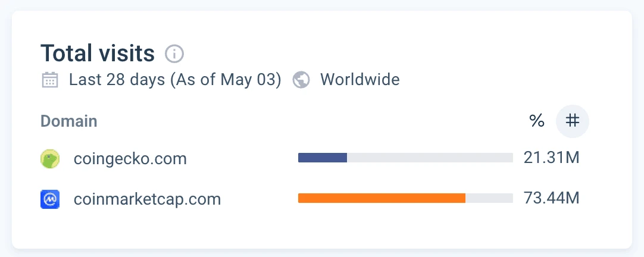Click the 73.44M visits value
Screen dimensions: 644x257
(551, 198)
